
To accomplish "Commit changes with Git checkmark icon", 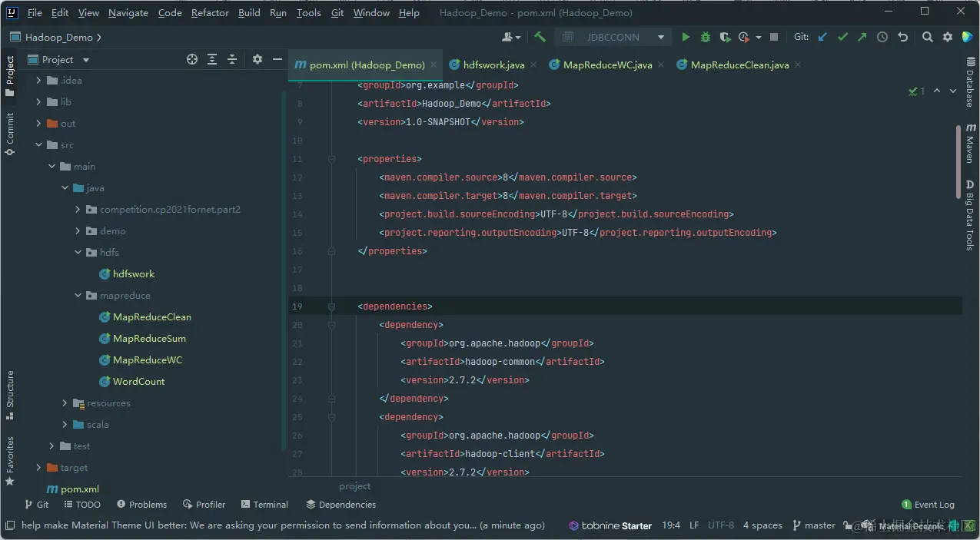I will point(842,37).
